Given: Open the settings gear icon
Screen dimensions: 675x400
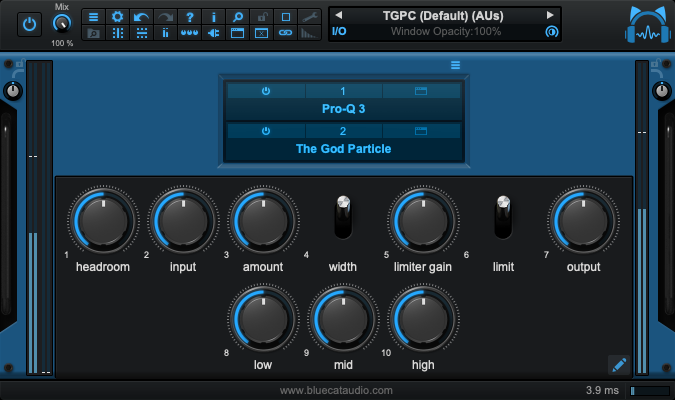Looking at the screenshot, I should 118,17.
